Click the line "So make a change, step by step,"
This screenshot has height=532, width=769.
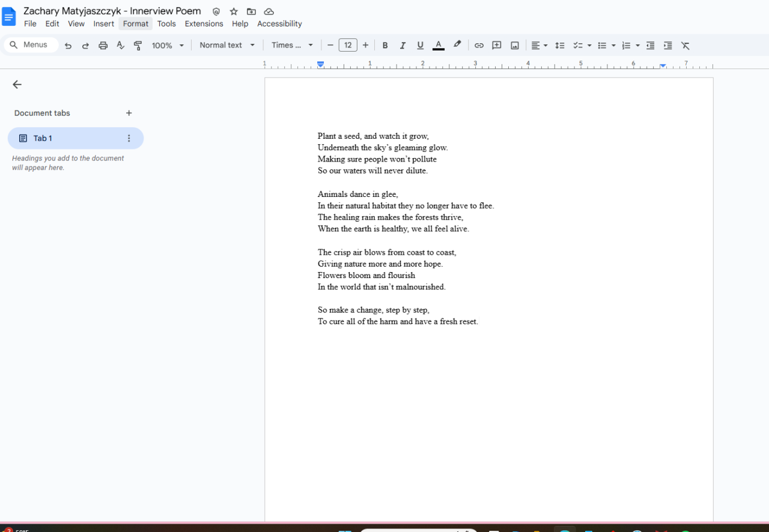click(374, 310)
